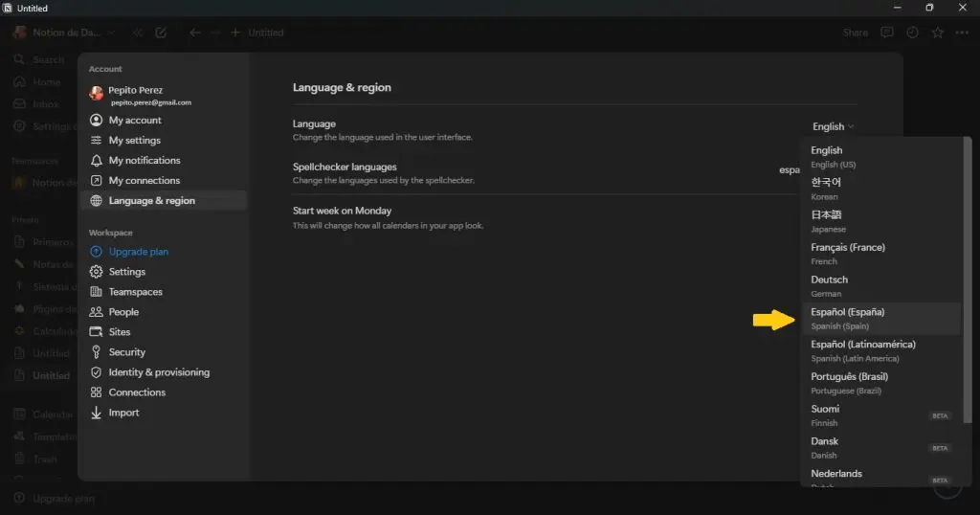Select Language & region section
Image resolution: width=980 pixels, height=515 pixels.
click(x=164, y=200)
